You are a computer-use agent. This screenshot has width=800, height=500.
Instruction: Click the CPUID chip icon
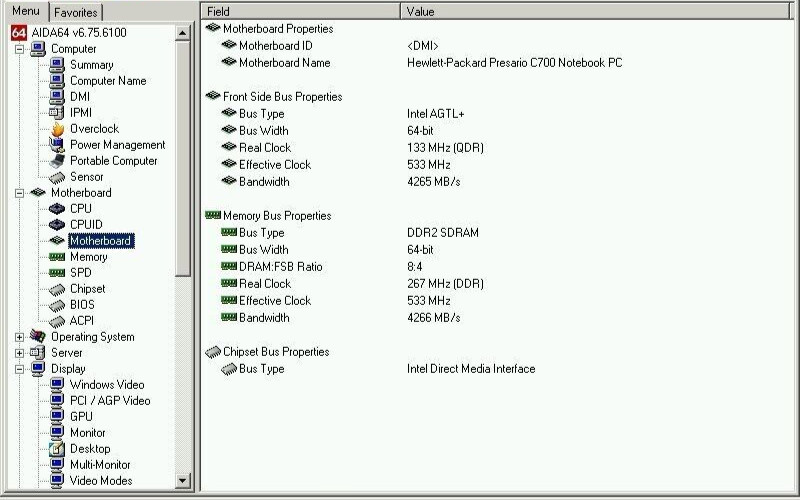tap(57, 224)
